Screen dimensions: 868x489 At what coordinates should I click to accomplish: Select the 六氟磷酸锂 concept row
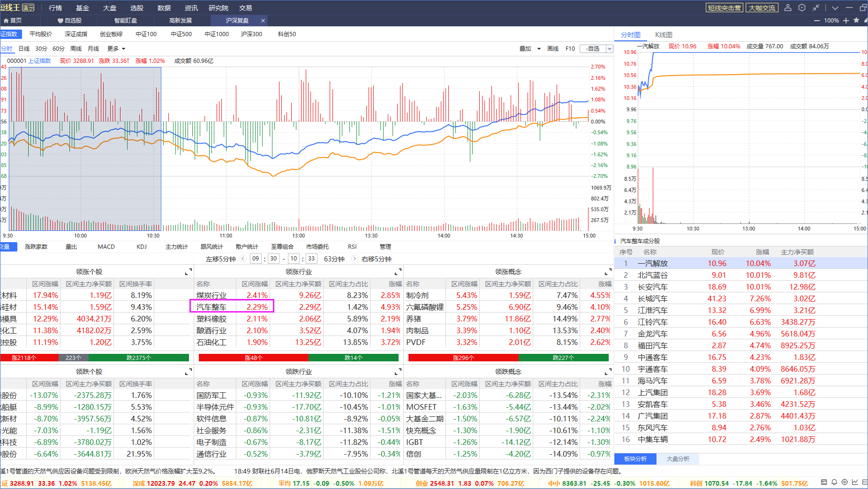click(x=508, y=307)
